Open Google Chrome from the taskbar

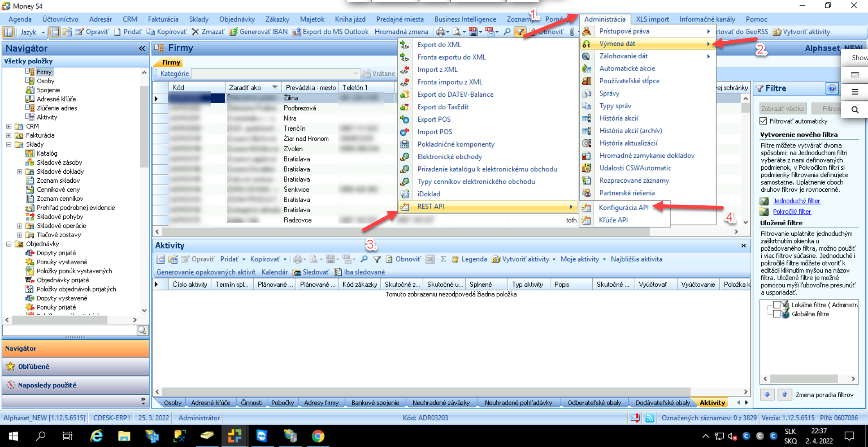(x=318, y=436)
